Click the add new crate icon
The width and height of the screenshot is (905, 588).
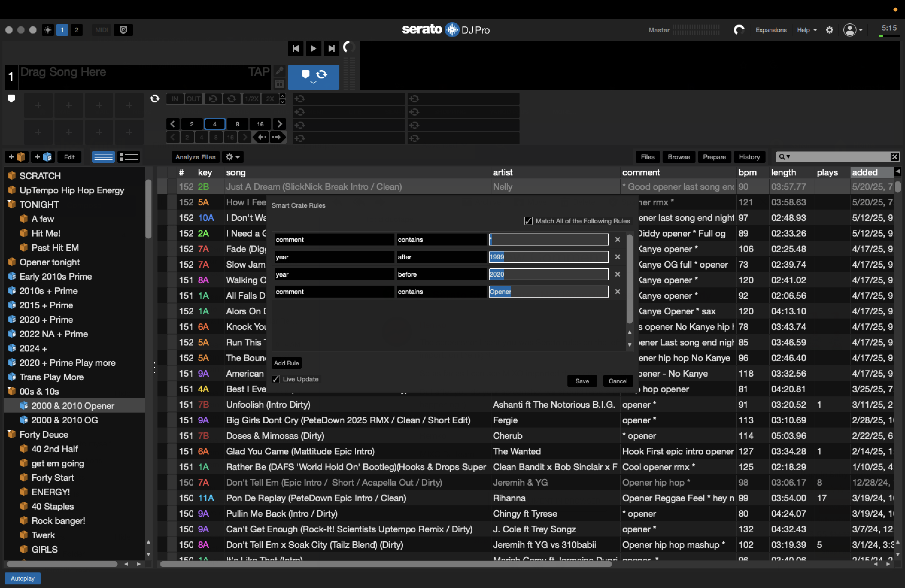pyautogui.click(x=17, y=157)
